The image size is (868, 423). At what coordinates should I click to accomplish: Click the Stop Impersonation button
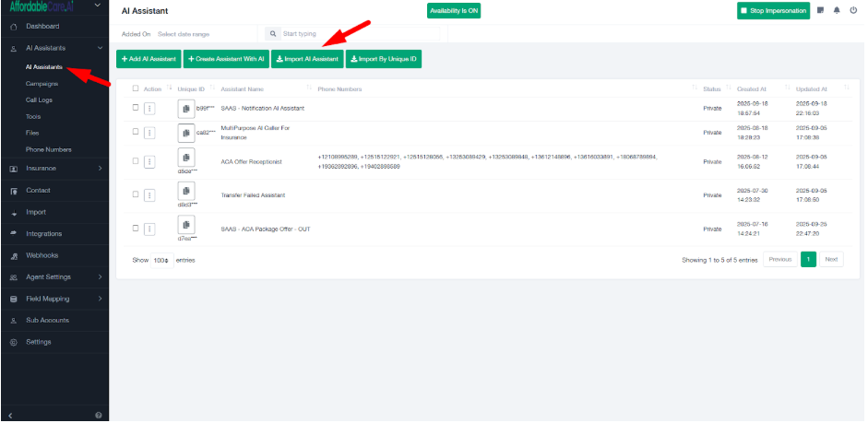(x=773, y=11)
